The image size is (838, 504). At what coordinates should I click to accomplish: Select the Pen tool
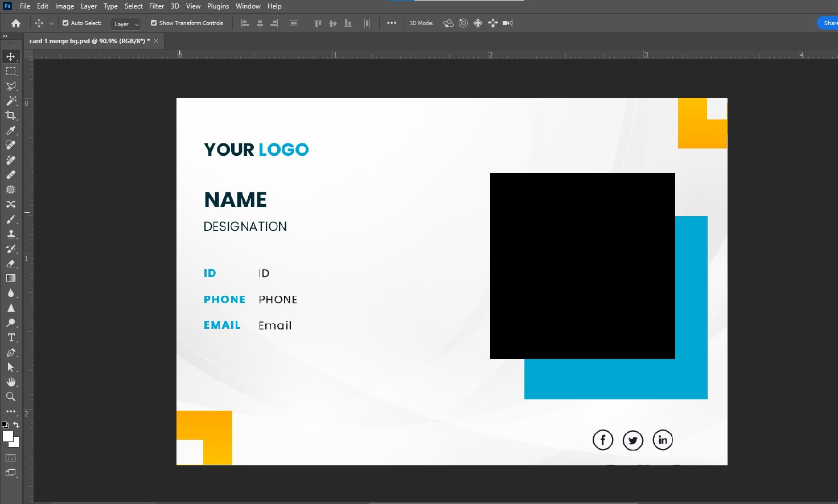(x=10, y=353)
